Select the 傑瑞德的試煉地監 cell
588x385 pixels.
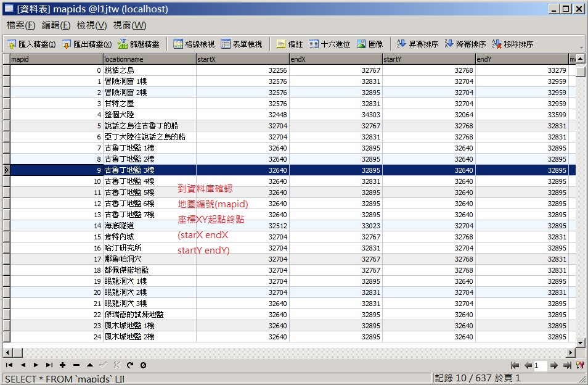coord(150,315)
